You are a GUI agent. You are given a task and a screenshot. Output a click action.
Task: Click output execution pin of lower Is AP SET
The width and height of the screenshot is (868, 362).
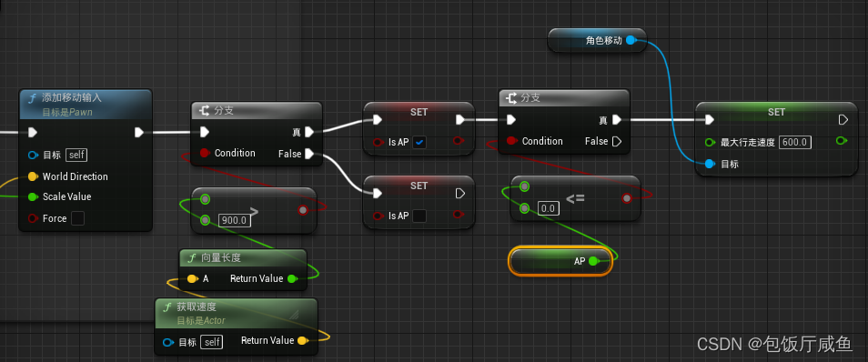coord(460,193)
